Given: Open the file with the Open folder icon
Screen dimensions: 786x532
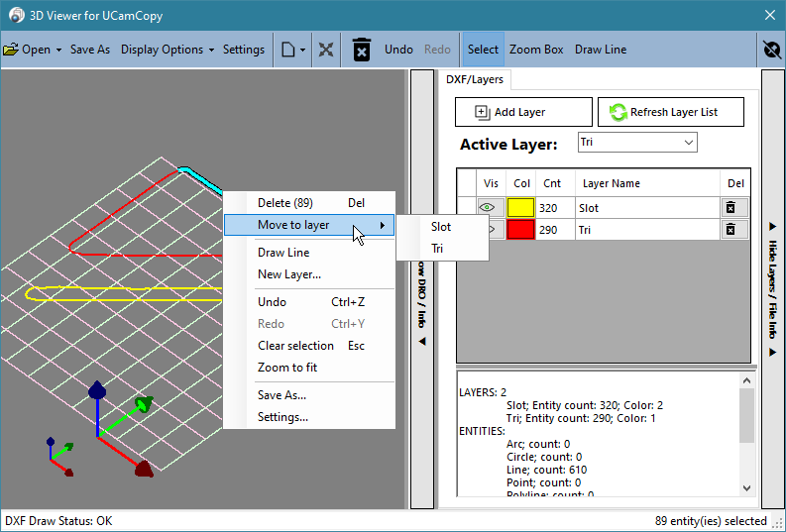Looking at the screenshot, I should tap(11, 50).
